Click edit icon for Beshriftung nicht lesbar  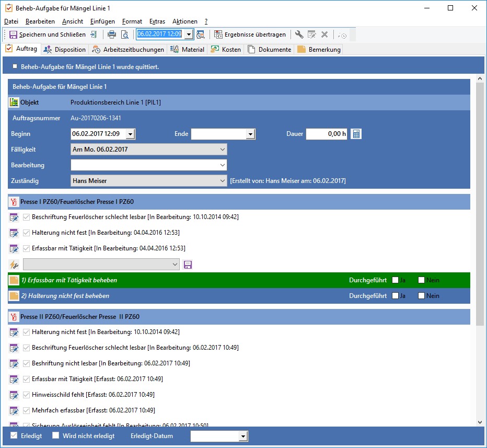(x=14, y=363)
